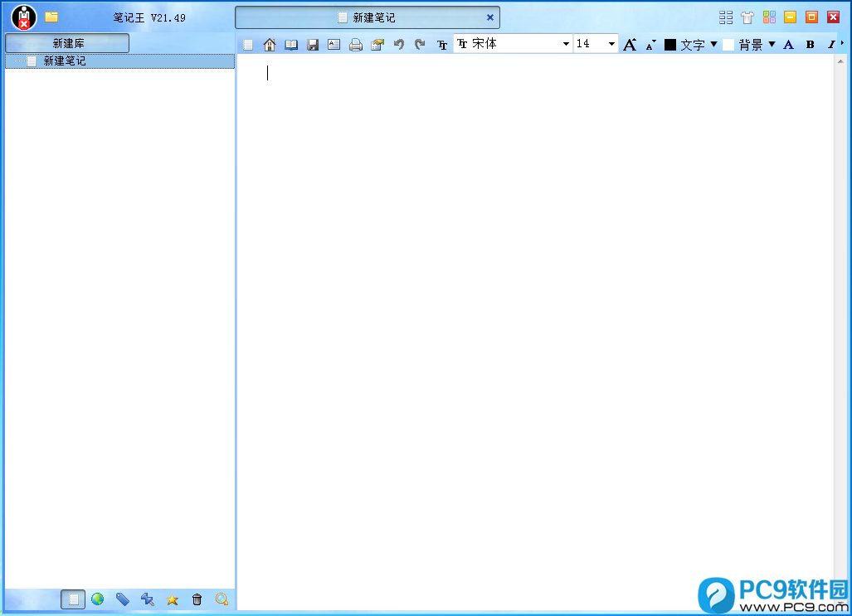Image resolution: width=852 pixels, height=616 pixels.
Task: Increase font size with large A icon
Action: (x=630, y=45)
